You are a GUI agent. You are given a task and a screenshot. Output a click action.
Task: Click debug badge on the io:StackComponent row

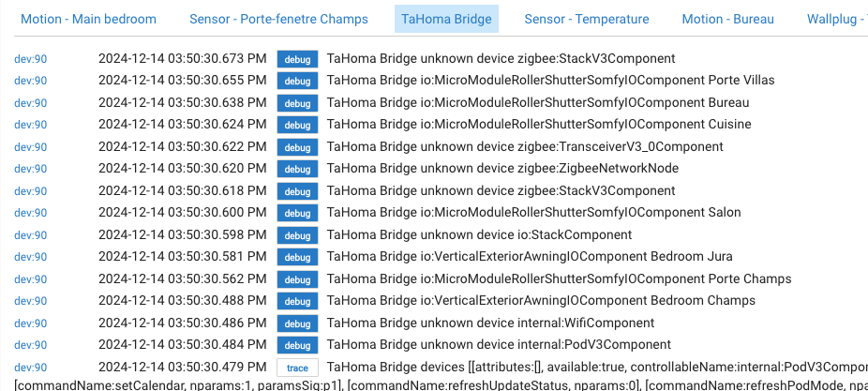point(297,235)
